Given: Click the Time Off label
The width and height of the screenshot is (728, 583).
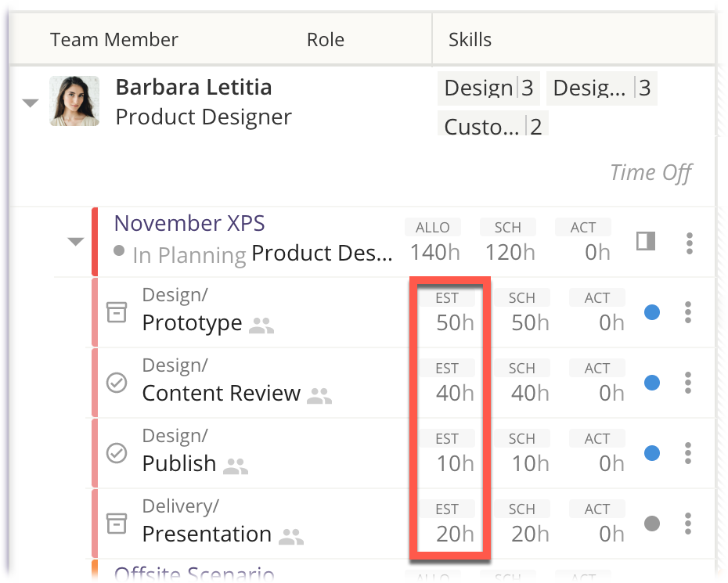Looking at the screenshot, I should pos(651,172).
